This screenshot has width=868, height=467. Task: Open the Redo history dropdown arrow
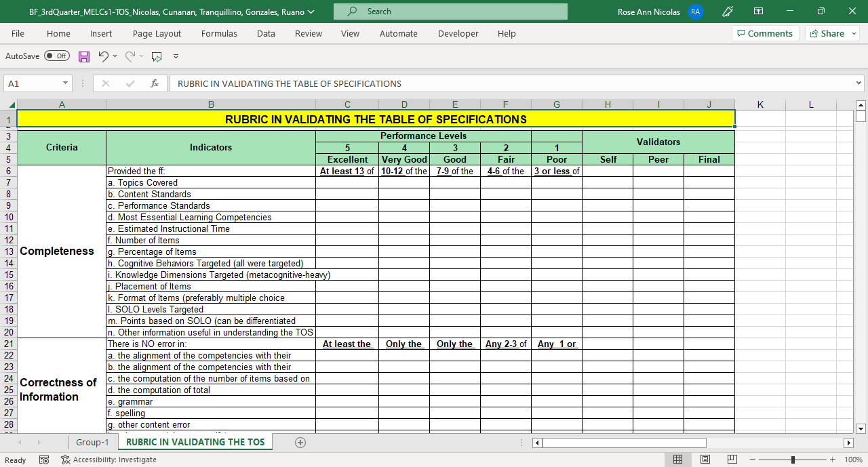[142, 56]
